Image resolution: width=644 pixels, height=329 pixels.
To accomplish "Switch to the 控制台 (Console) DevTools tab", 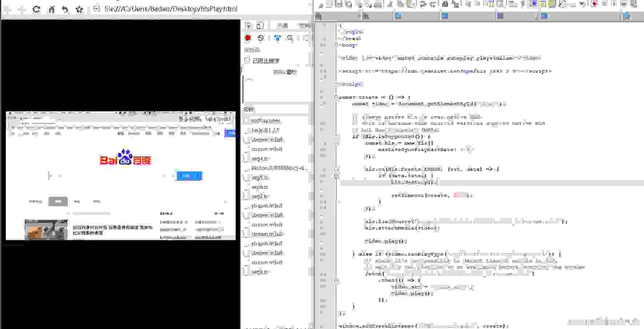I will (x=305, y=25).
